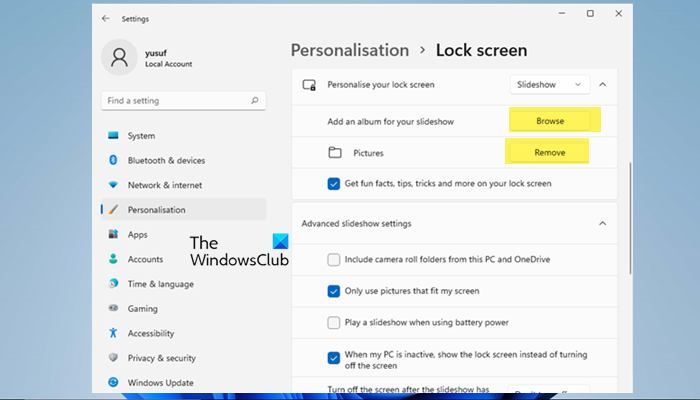Click the Windows Update icon
700x400 pixels.
pyautogui.click(x=113, y=383)
